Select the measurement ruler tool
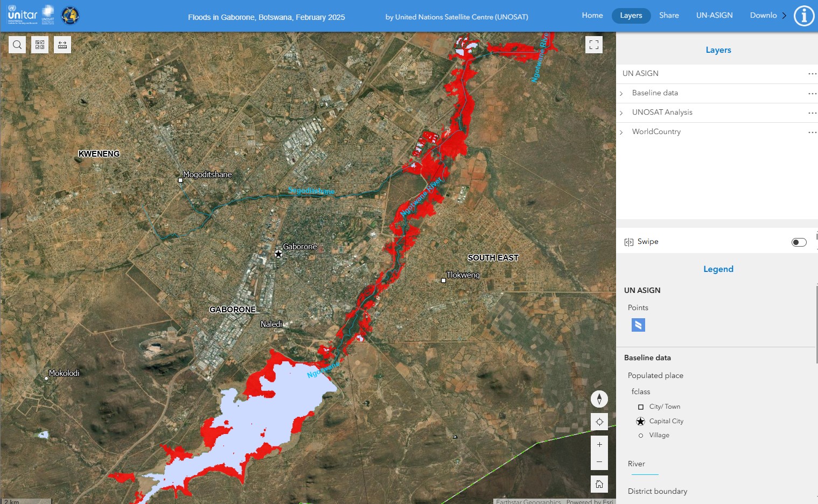 pyautogui.click(x=62, y=45)
